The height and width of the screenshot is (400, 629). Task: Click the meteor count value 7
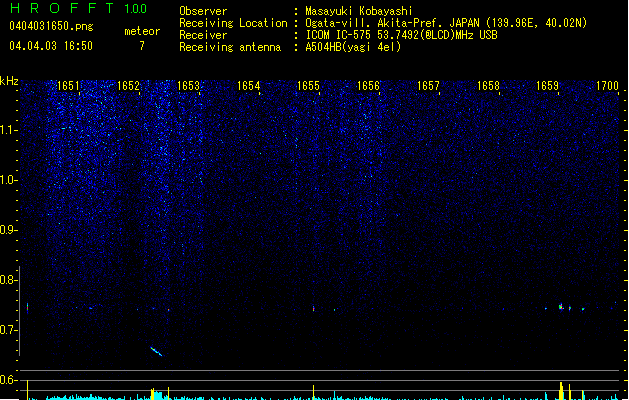click(x=142, y=46)
